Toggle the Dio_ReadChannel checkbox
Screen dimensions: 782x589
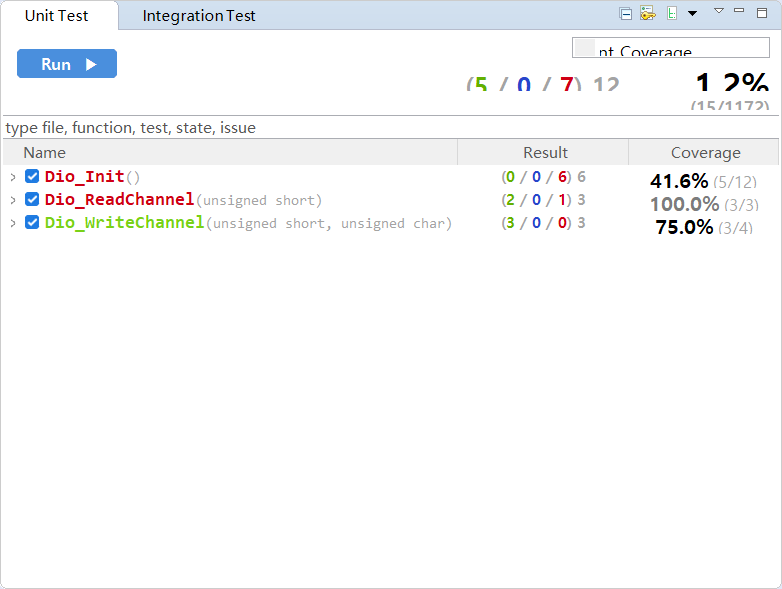[x=32, y=200]
